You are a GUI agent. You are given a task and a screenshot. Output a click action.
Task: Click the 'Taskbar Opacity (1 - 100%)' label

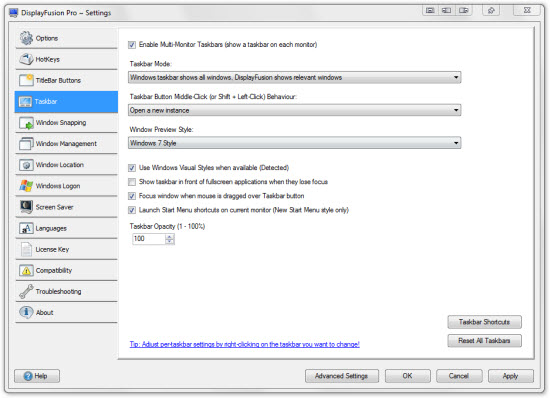coord(167,226)
